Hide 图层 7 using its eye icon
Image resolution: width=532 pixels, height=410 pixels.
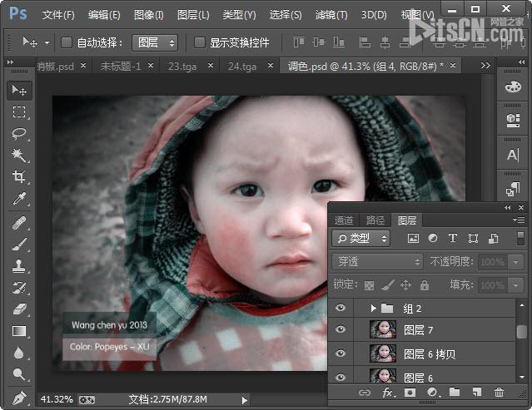[x=340, y=330]
